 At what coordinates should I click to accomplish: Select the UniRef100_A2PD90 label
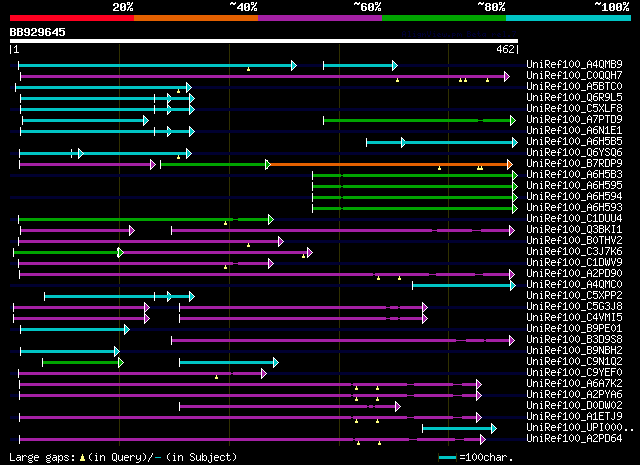(574, 274)
